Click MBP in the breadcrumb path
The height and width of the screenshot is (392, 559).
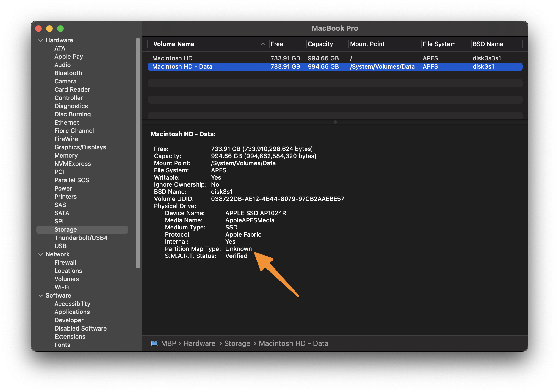168,343
